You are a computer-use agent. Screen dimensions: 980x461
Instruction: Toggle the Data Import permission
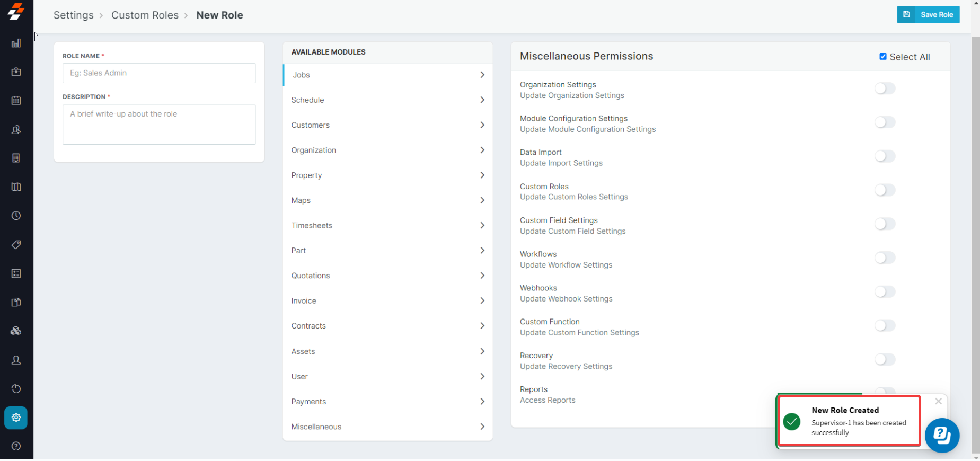[x=885, y=156]
